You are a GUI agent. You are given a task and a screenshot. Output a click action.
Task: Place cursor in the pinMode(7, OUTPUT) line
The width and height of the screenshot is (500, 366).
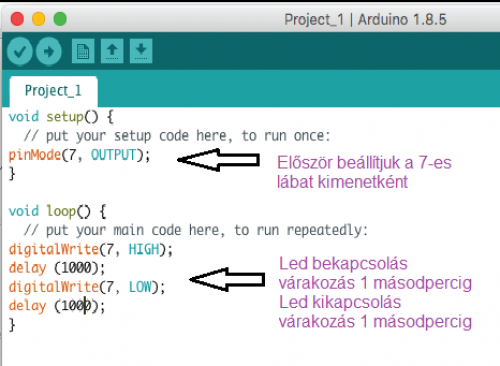79,155
